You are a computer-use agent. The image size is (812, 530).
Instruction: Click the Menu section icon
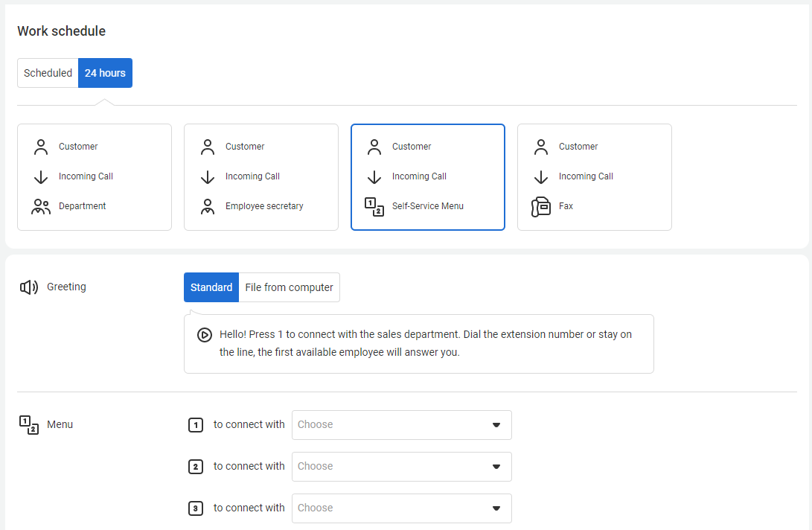pyautogui.click(x=28, y=425)
